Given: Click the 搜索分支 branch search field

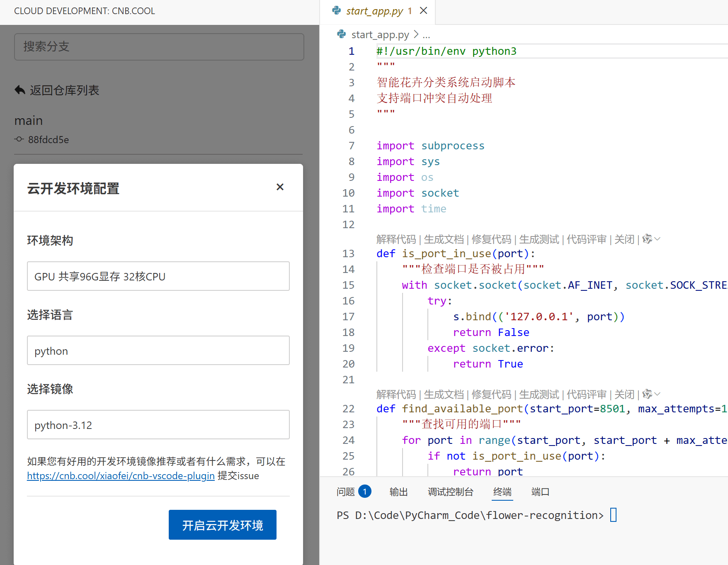Looking at the screenshot, I should click(159, 47).
